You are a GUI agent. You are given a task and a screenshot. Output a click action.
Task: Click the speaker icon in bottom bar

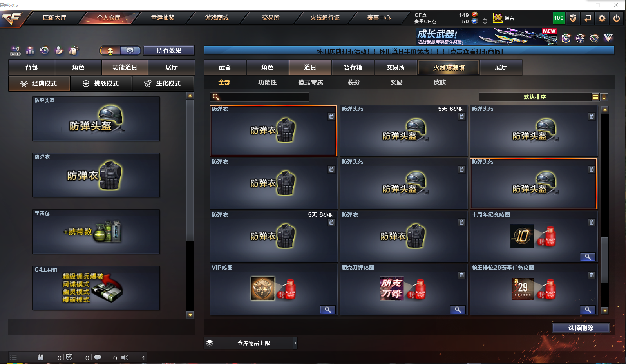(125, 357)
